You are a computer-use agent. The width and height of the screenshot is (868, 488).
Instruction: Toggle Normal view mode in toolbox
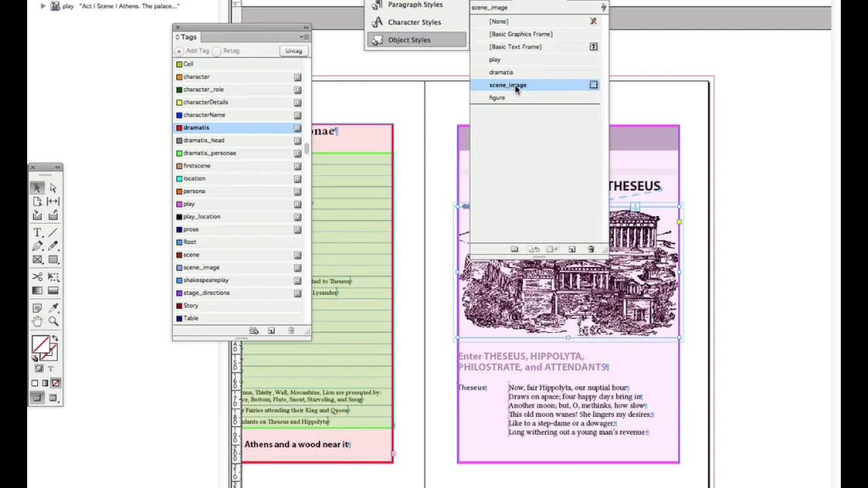37,398
